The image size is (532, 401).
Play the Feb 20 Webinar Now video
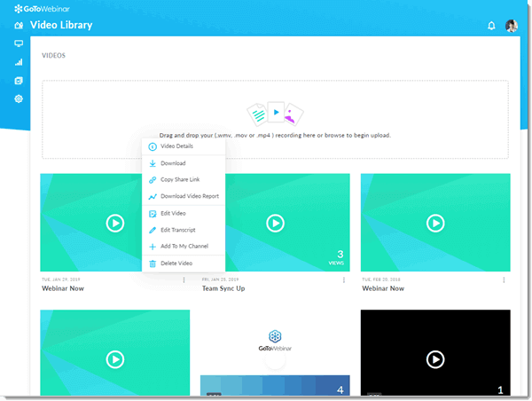pyautogui.click(x=435, y=223)
